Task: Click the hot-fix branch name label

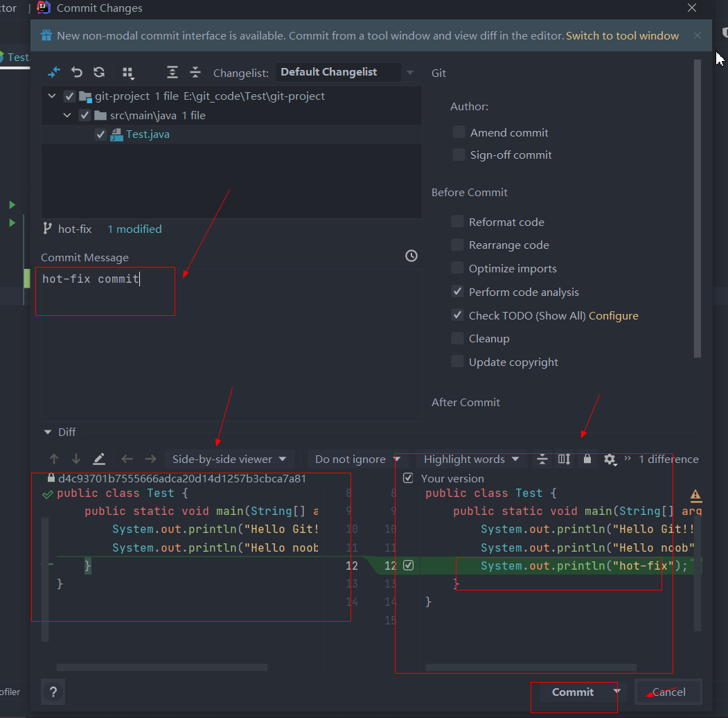Action: pos(75,229)
